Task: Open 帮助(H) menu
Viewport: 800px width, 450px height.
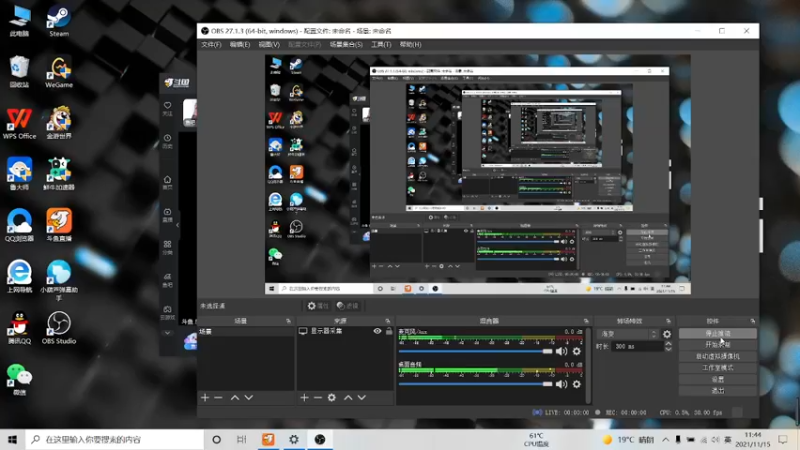Action: tap(410, 44)
